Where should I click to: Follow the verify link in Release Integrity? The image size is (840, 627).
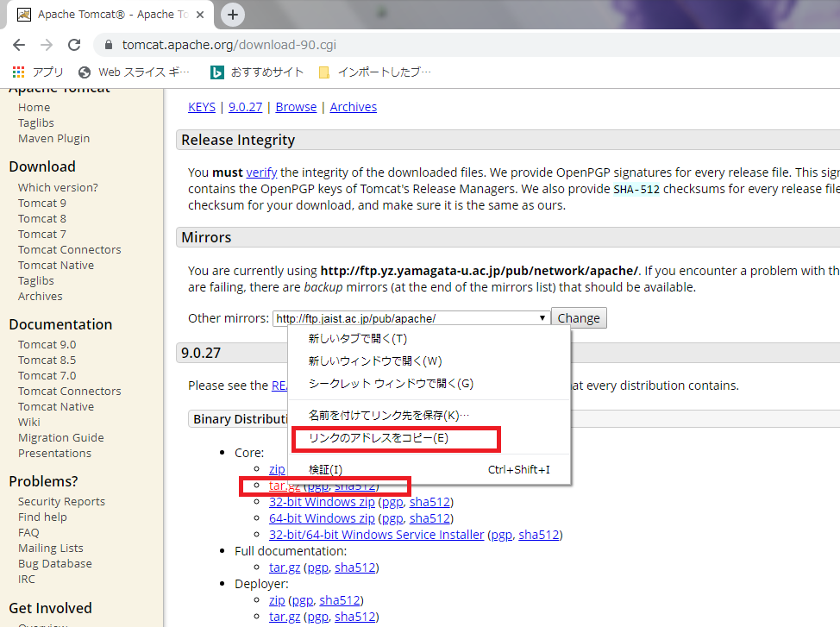click(261, 172)
